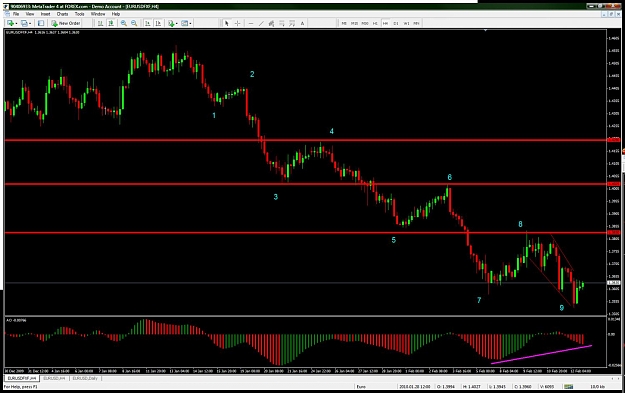Click the New Chart toolbar icon

[x=10, y=24]
